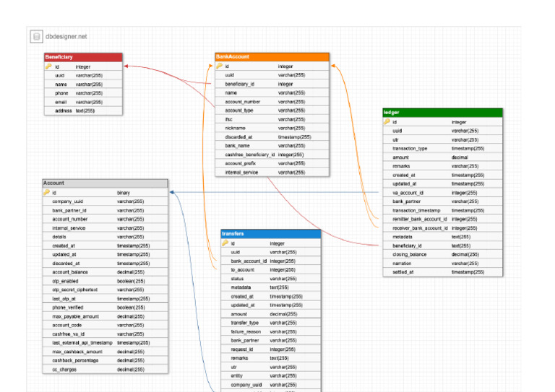Select the last_external_api_timestamp row in the Account table
The width and height of the screenshot is (555, 392).
tap(105, 343)
